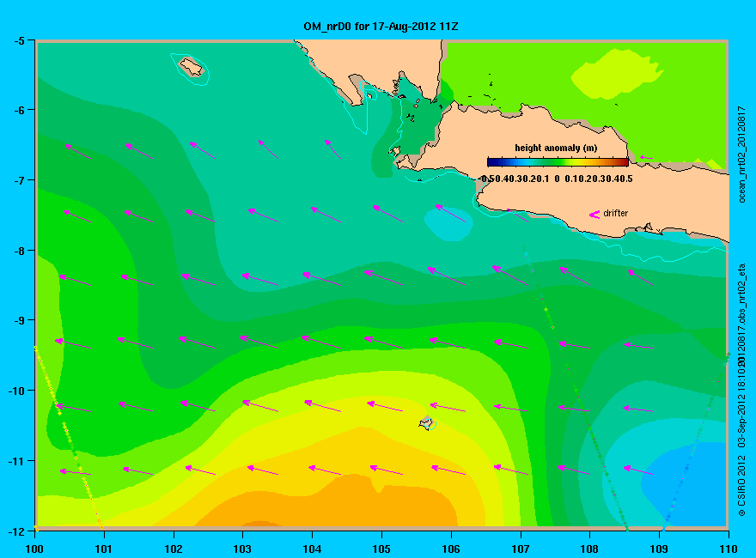Click the magenta arrowhead icon beside "drifter"
Screen dimensions: 756x558
pyautogui.click(x=594, y=215)
